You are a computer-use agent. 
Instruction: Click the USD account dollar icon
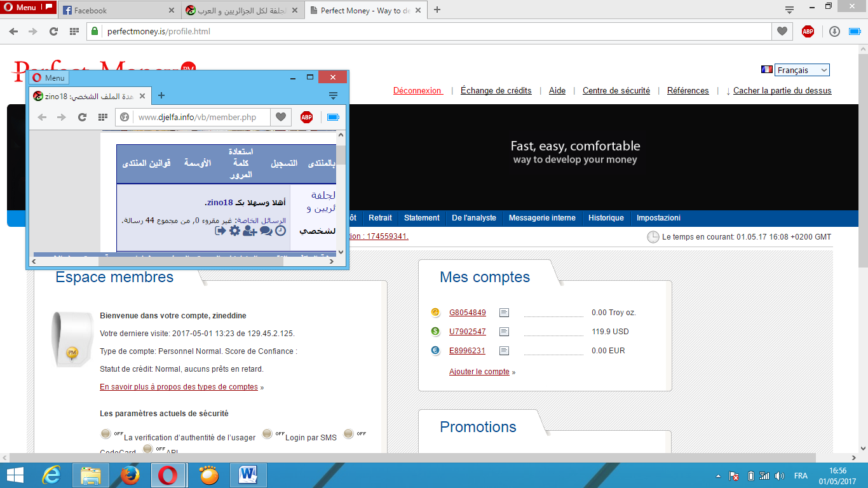tap(435, 331)
